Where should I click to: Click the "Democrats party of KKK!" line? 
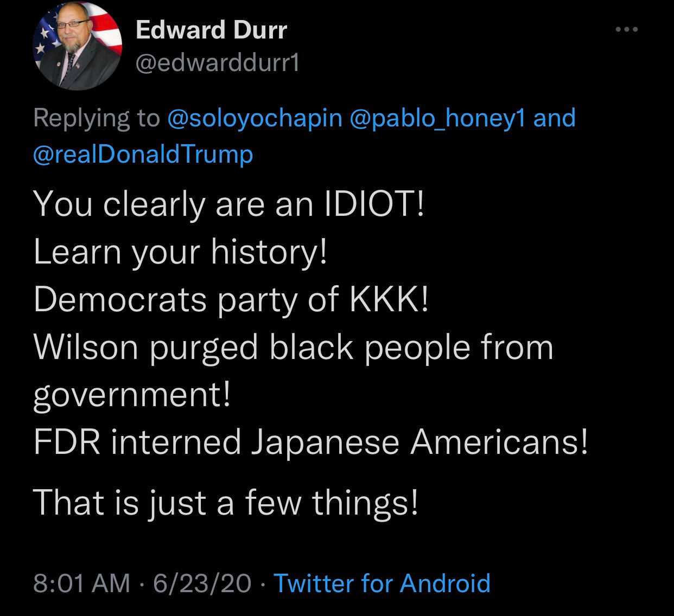(x=231, y=299)
